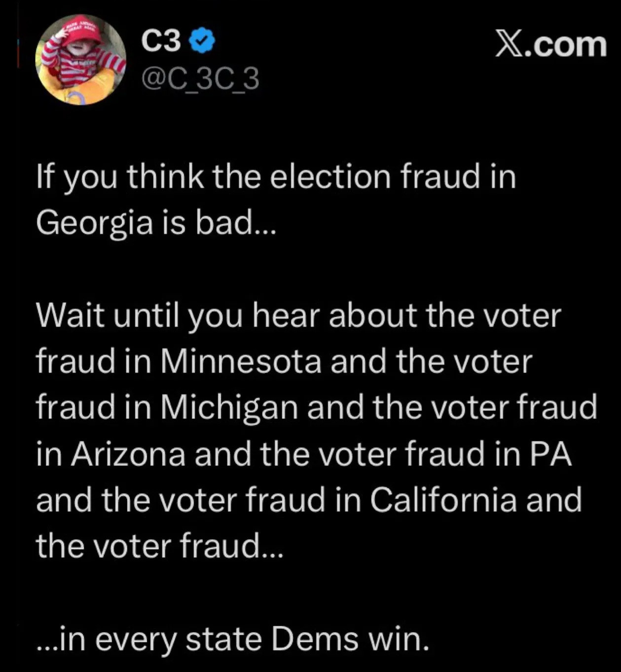Click the X logo in the watermark
621x672 pixels.
pyautogui.click(x=510, y=45)
